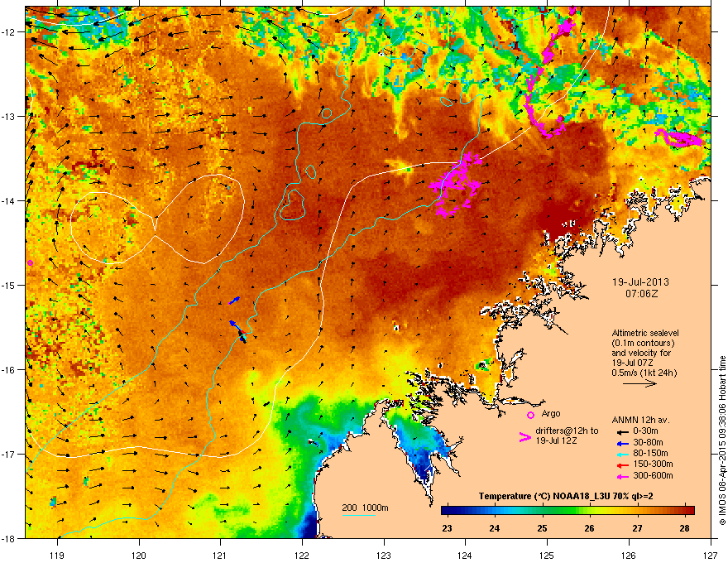Image resolution: width=728 pixels, height=563 pixels.
Task: Click the 'Argo' legend label
Action: (551, 413)
